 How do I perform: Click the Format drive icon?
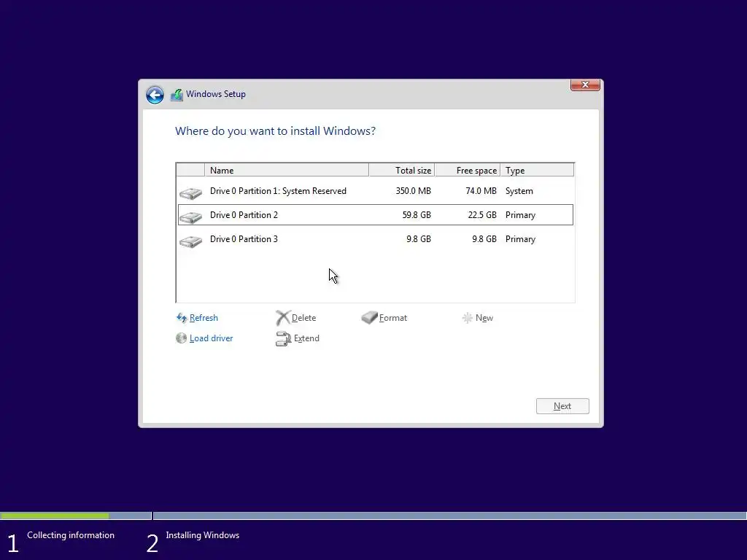(369, 318)
